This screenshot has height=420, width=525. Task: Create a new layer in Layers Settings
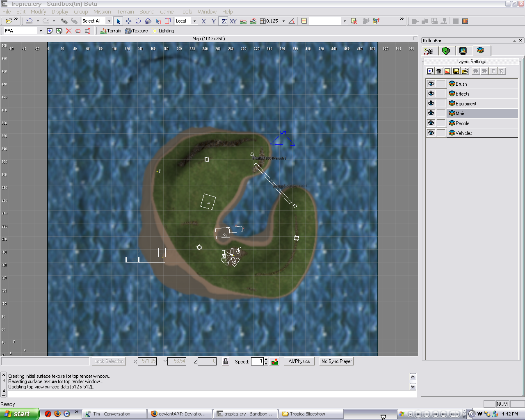click(x=430, y=71)
